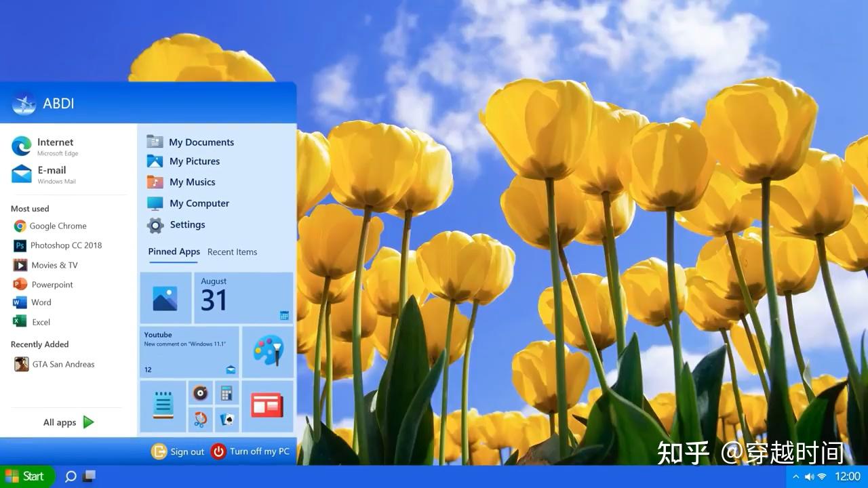Click the taskbar search magnifier icon
Image resolution: width=868 pixels, height=488 pixels.
[x=70, y=476]
